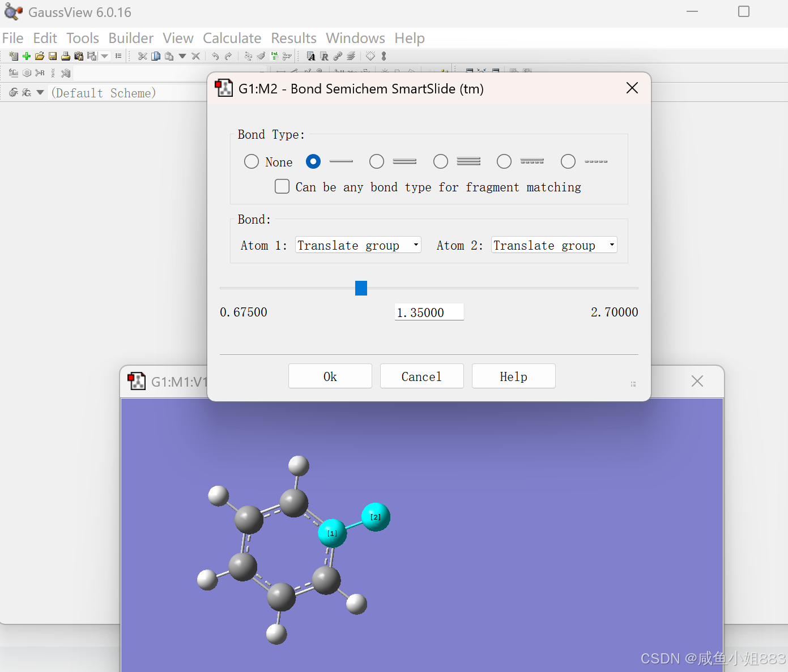
Task: Click the Point Group symmetry icon
Action: (287, 56)
